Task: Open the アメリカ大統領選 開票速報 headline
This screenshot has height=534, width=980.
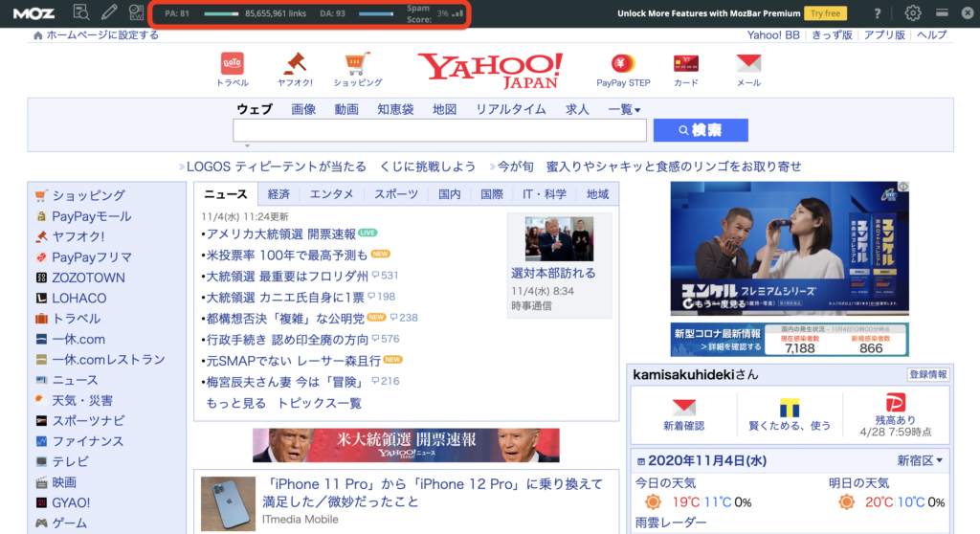Action: click(281, 234)
